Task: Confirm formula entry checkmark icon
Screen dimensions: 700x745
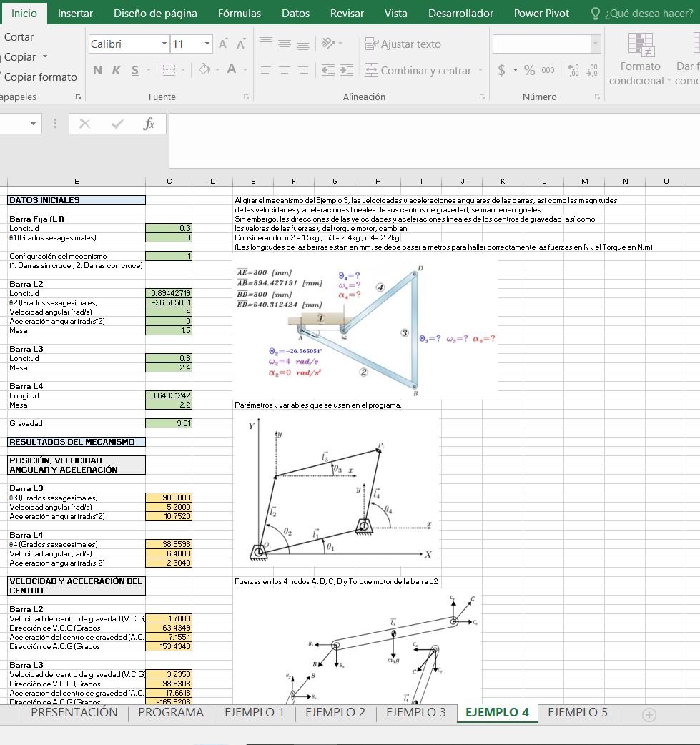Action: click(x=117, y=124)
